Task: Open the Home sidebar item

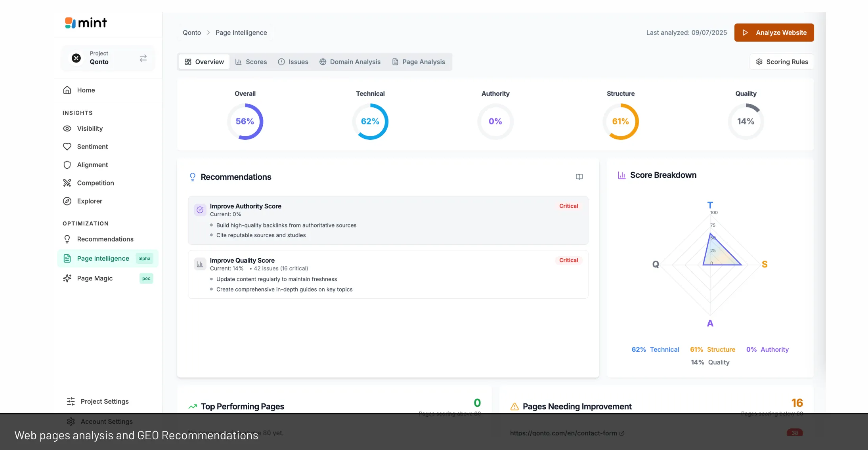Action: 86,90
